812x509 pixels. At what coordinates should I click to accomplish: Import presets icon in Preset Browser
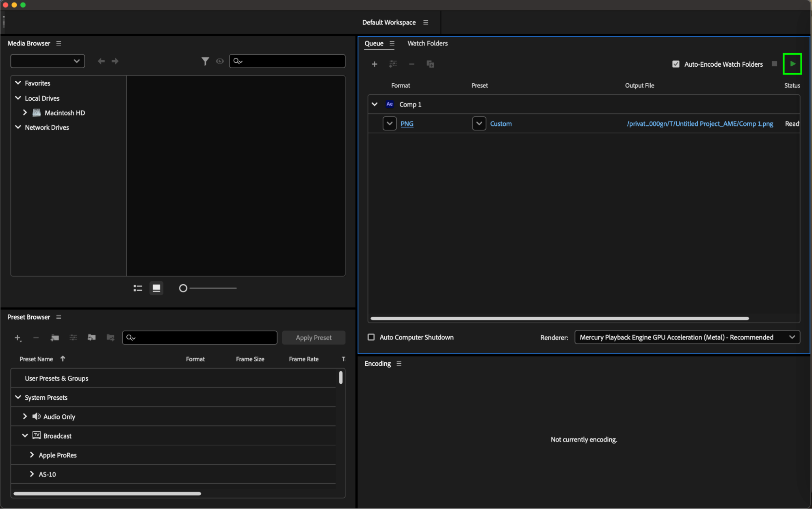tap(91, 337)
